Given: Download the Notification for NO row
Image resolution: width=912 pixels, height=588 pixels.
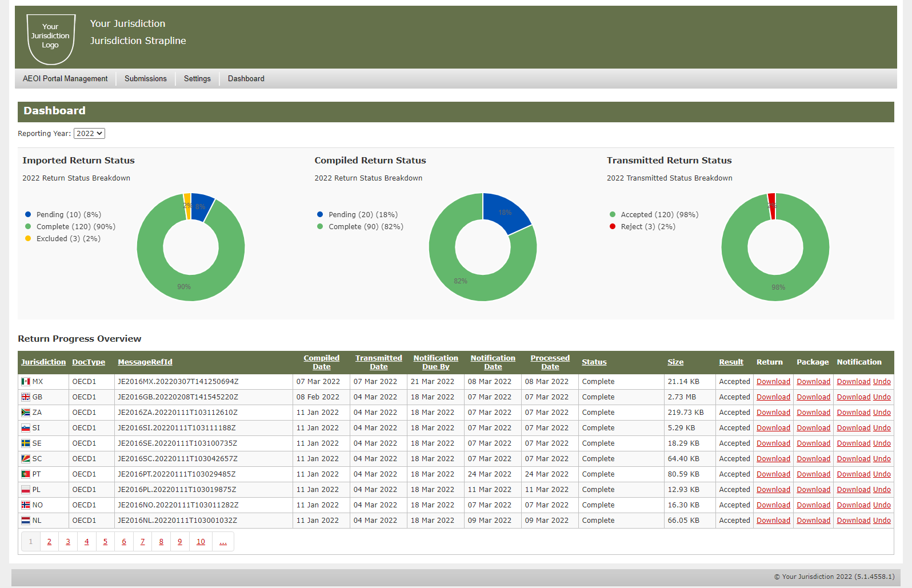Looking at the screenshot, I should (854, 505).
